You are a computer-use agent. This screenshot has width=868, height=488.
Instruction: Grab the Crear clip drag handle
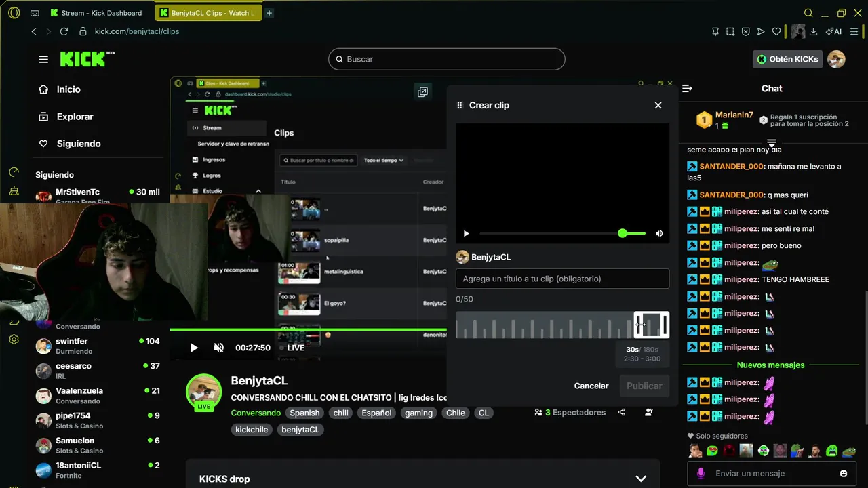[460, 105]
